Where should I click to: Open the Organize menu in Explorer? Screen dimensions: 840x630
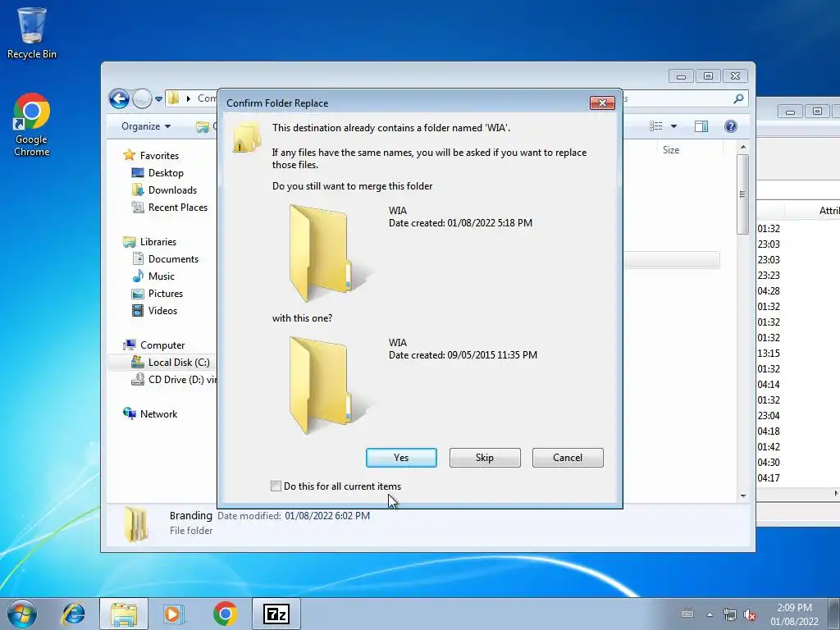pyautogui.click(x=146, y=126)
